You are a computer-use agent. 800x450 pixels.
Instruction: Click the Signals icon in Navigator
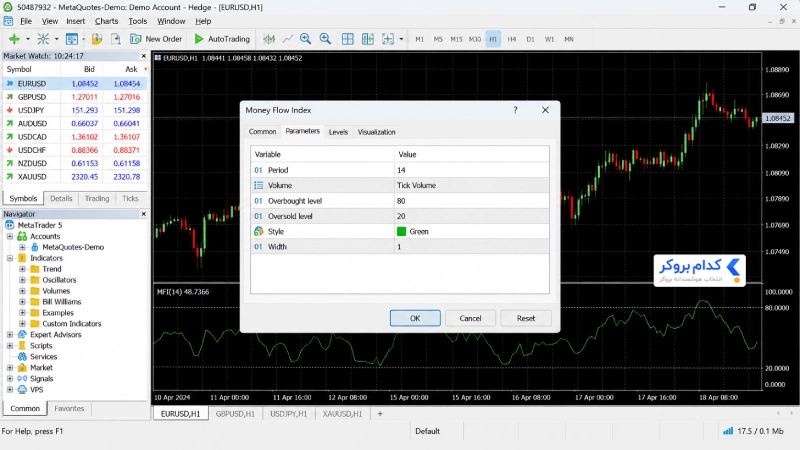click(22, 379)
